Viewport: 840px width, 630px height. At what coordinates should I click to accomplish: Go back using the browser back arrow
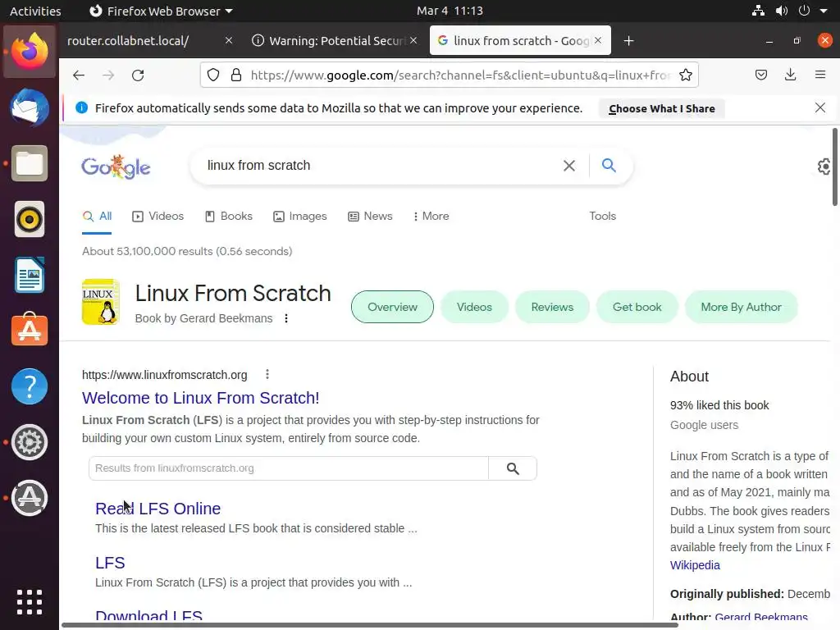[79, 75]
